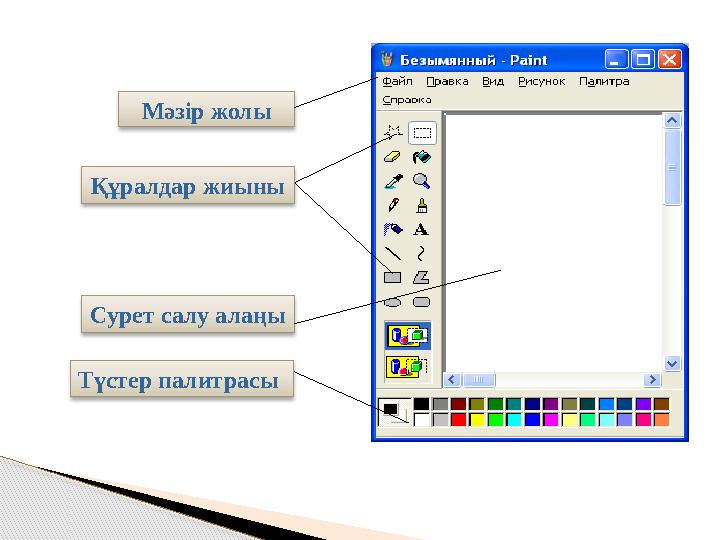This screenshot has width=720, height=540.
Task: Activate the Magnifier tool
Action: 422,181
